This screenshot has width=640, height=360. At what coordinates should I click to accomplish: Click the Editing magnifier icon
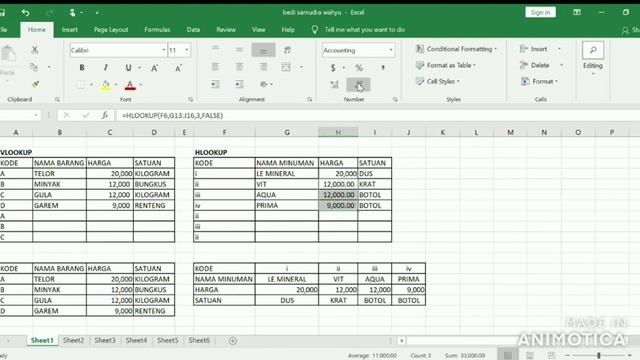pos(593,50)
